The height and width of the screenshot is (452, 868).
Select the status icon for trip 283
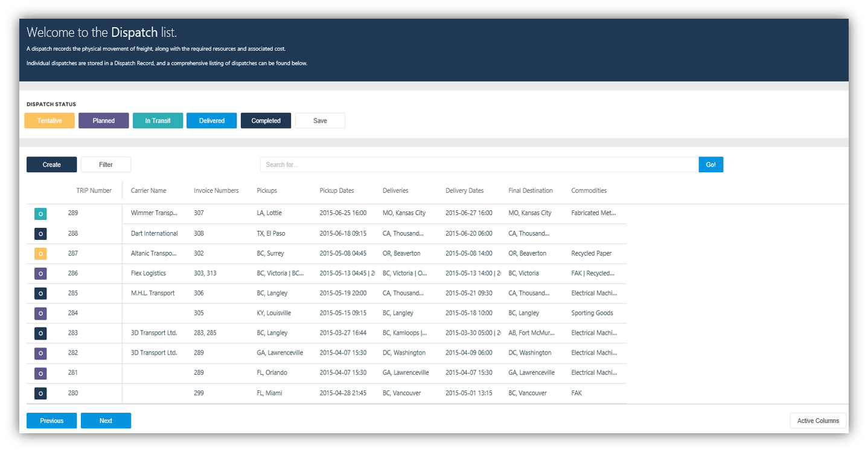tap(40, 333)
